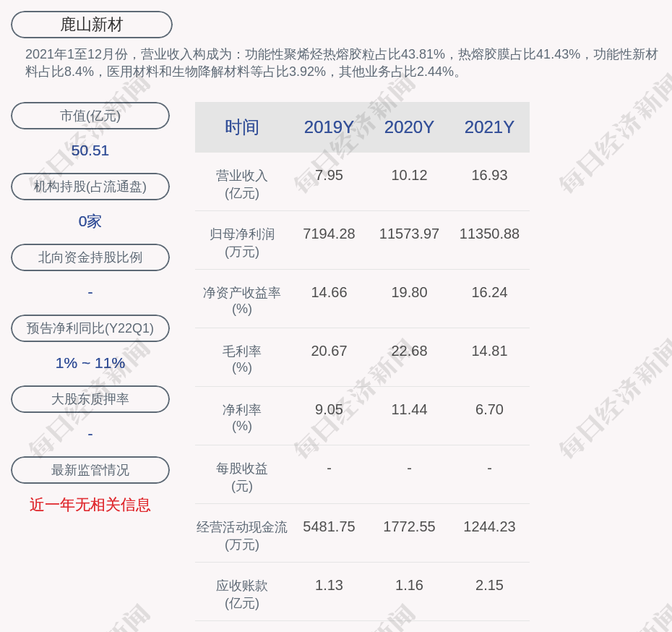The height and width of the screenshot is (632, 672).
Task: Click the revenue composition paragraph starting 2021年1至12月份
Action: coord(342,63)
